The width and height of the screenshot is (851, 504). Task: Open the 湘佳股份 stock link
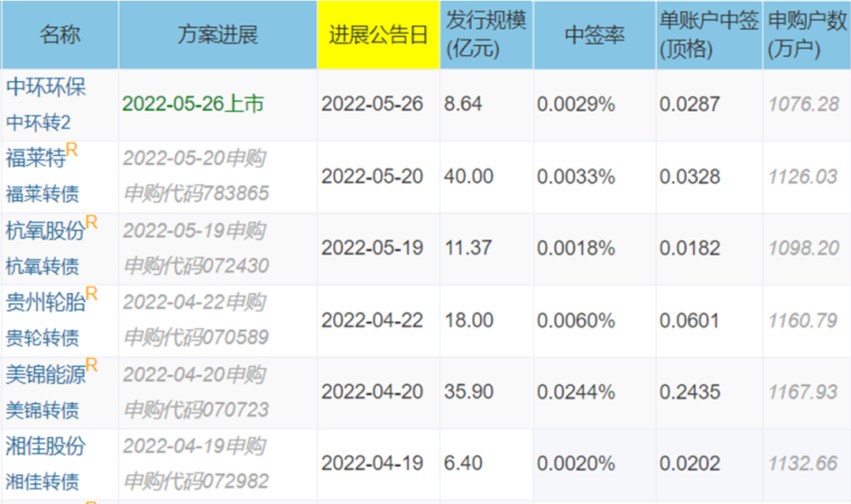tap(46, 446)
